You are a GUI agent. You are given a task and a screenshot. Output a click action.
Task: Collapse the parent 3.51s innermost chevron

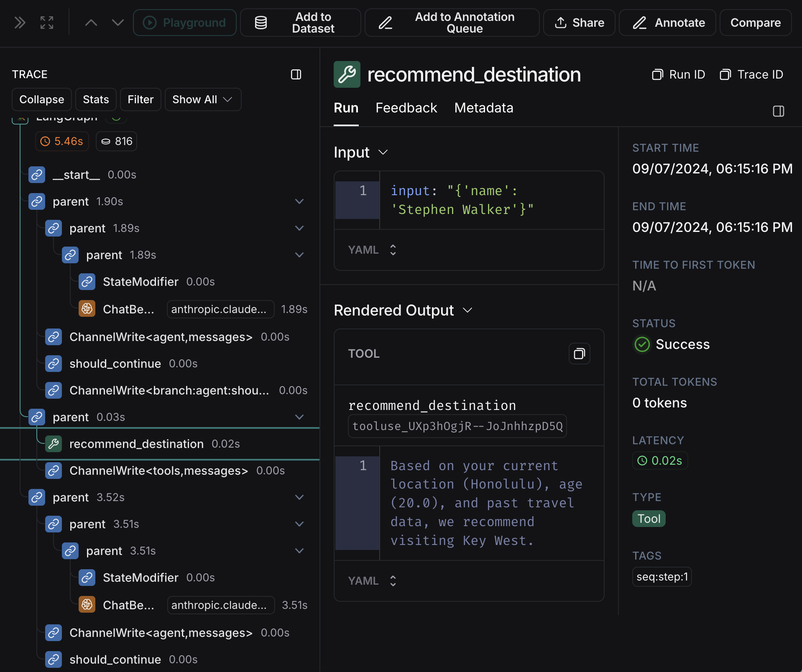pyautogui.click(x=299, y=551)
